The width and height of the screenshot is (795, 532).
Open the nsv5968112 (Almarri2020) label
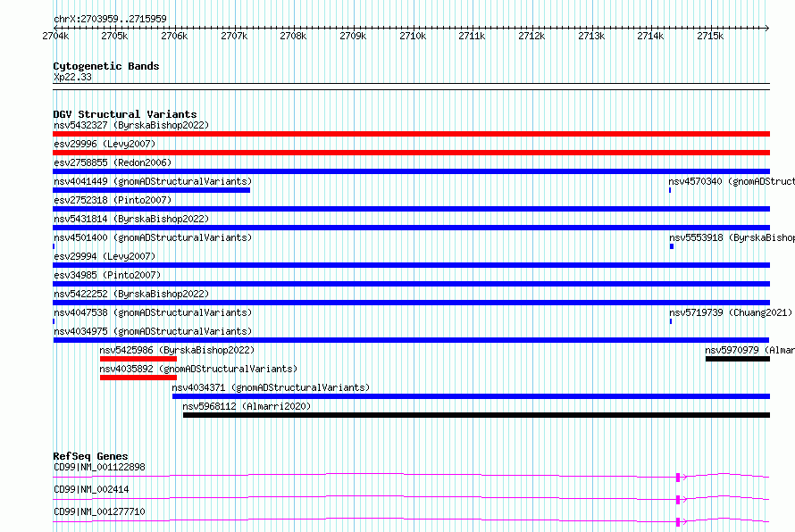(x=247, y=406)
